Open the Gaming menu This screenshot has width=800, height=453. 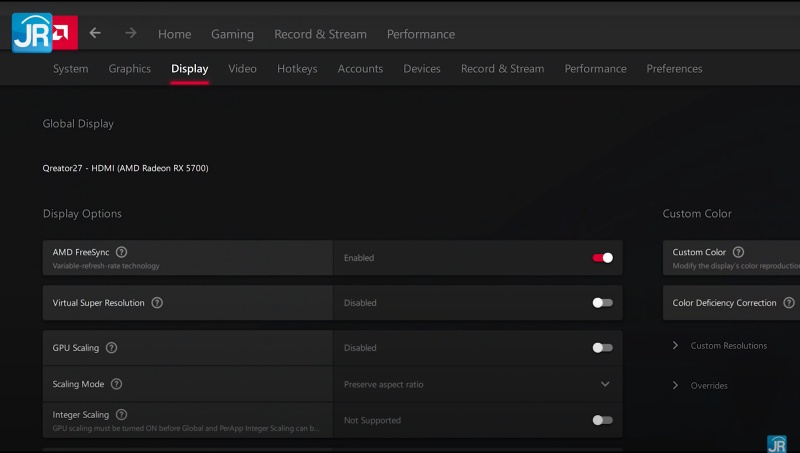click(x=232, y=34)
